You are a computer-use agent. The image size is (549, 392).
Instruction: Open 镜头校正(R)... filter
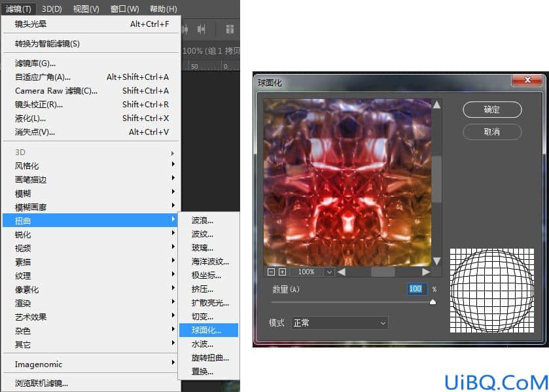(x=92, y=105)
